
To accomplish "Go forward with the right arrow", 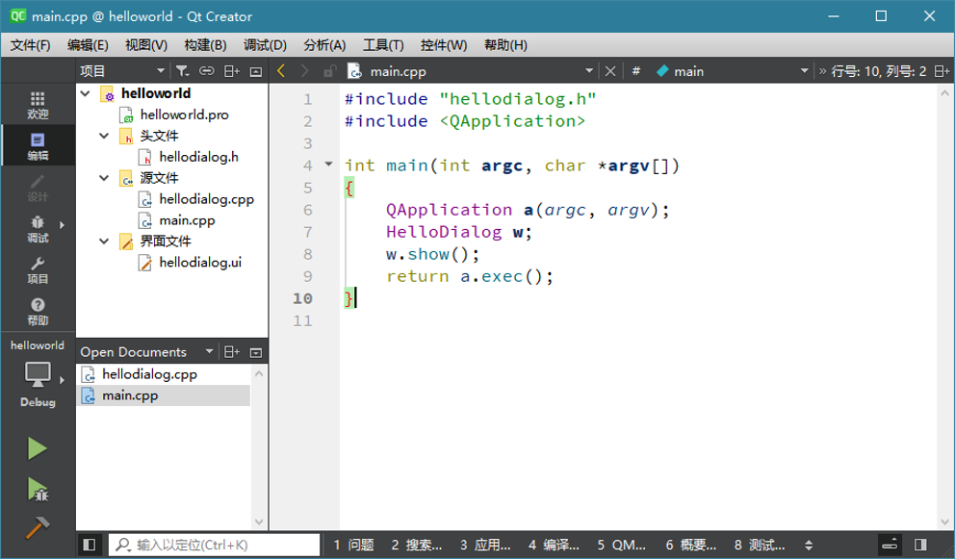I will (x=304, y=71).
